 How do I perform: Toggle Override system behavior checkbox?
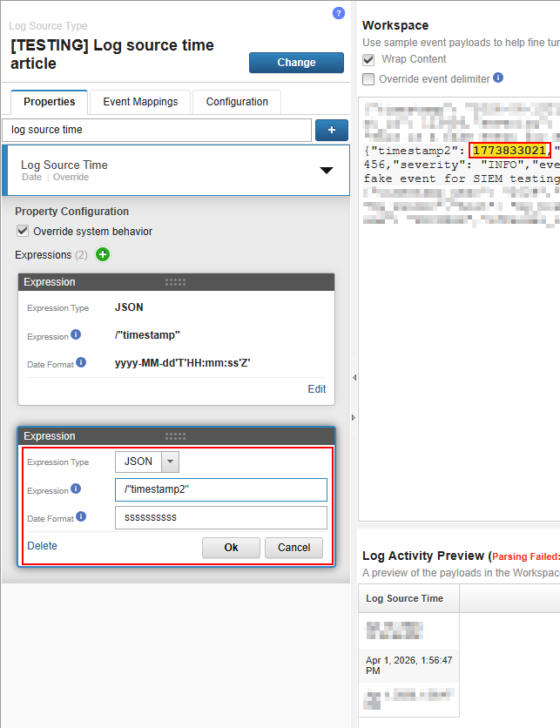(23, 232)
